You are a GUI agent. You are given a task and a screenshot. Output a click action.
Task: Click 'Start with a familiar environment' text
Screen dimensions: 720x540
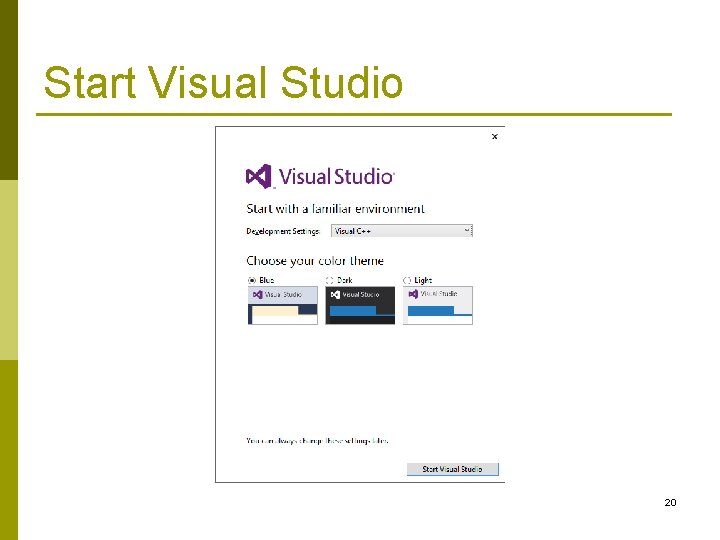[336, 209]
